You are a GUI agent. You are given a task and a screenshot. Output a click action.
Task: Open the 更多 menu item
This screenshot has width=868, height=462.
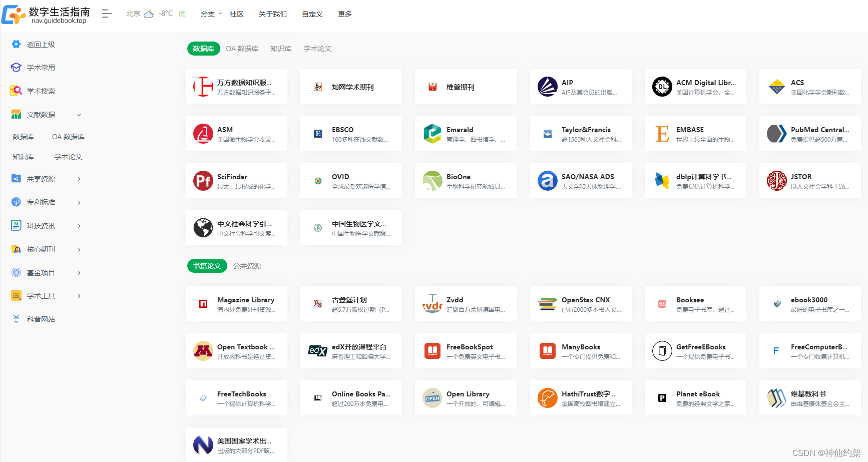(x=345, y=14)
